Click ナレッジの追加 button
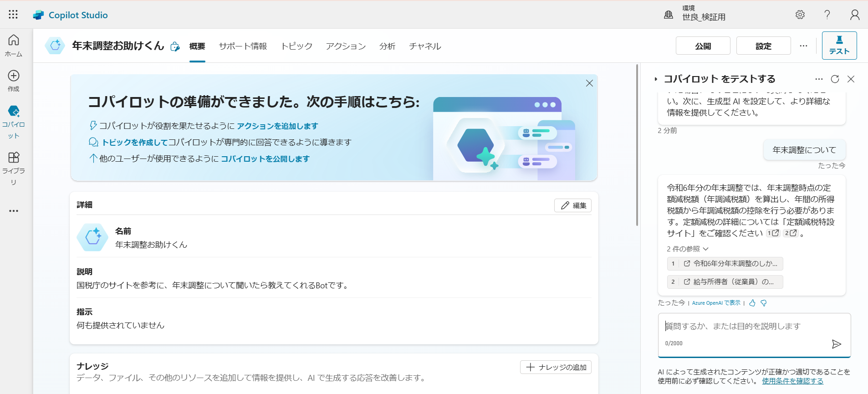Screen dimensions: 868x394 (x=556, y=367)
